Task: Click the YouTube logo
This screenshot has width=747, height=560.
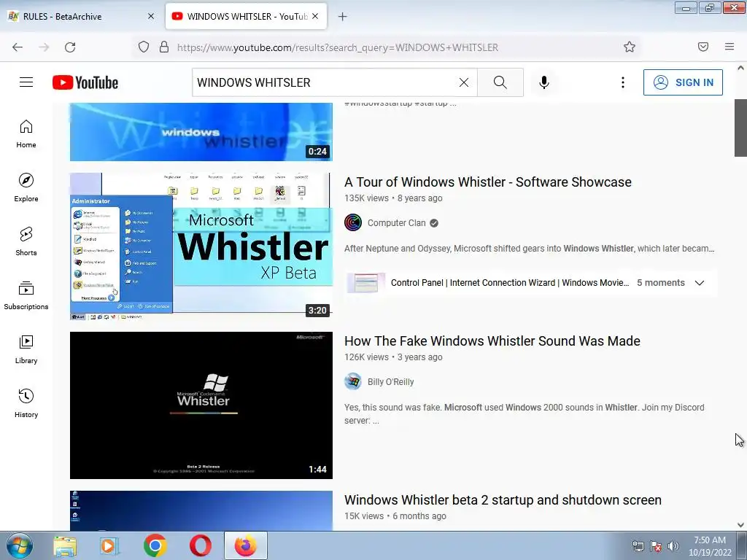Action: (85, 82)
